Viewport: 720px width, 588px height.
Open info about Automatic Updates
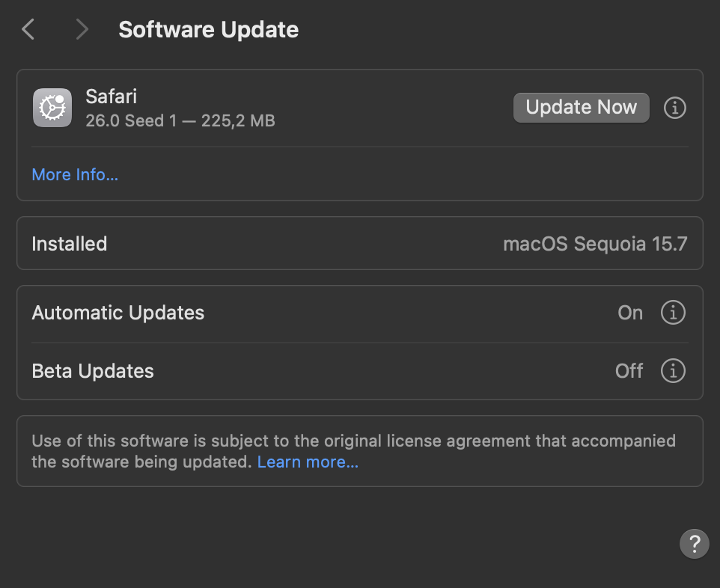coord(673,313)
